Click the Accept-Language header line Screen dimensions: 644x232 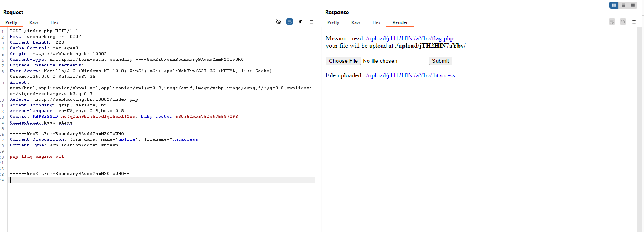click(x=67, y=111)
